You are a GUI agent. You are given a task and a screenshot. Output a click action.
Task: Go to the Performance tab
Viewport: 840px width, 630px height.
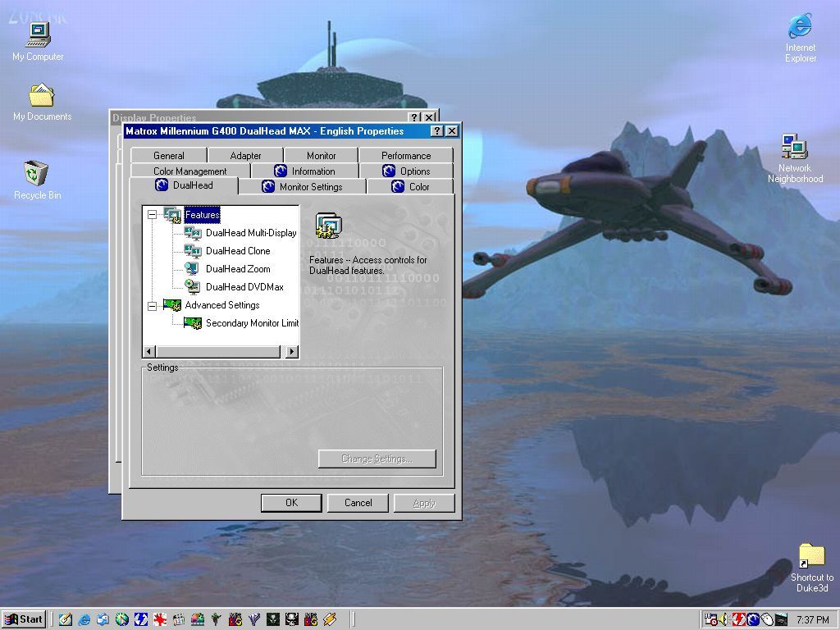(x=405, y=156)
